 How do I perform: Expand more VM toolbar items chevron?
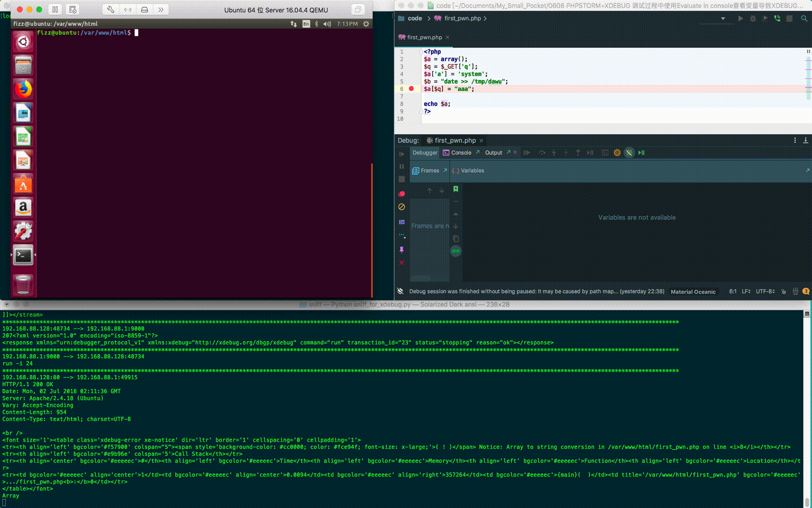[x=160, y=9]
